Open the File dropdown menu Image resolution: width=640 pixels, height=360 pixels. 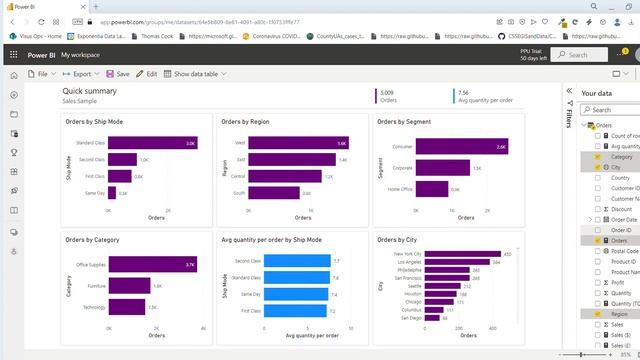(42, 74)
